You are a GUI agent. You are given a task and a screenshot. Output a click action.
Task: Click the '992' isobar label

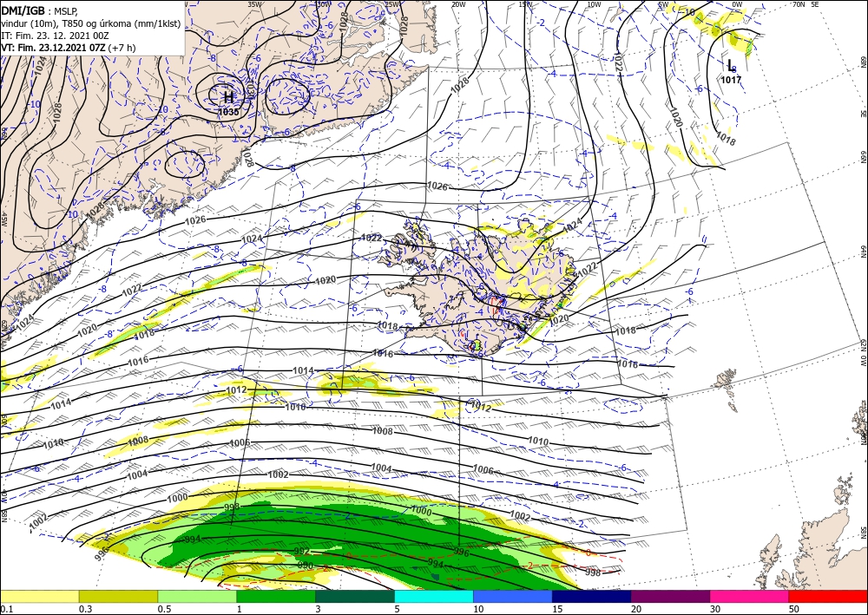click(x=302, y=552)
